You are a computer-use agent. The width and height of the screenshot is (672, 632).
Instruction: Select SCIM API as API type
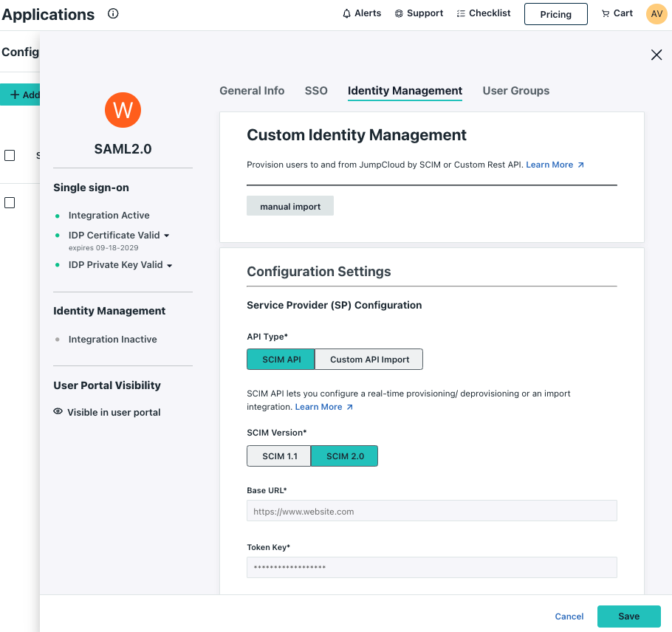pos(281,359)
